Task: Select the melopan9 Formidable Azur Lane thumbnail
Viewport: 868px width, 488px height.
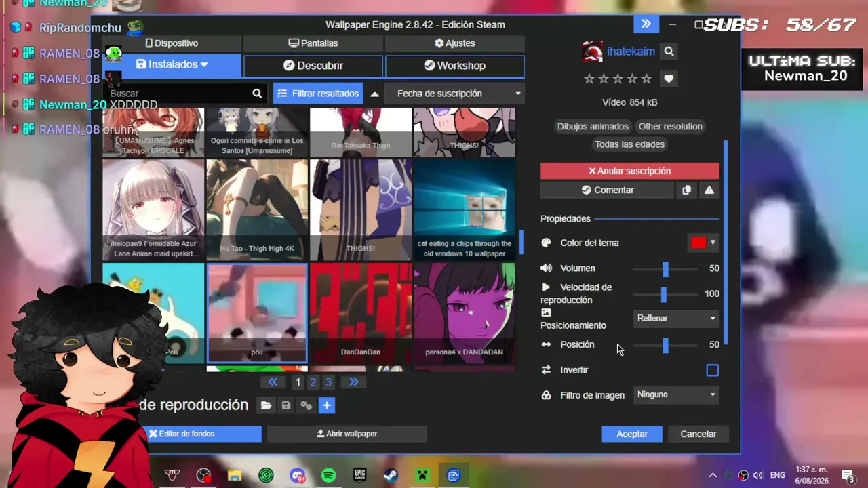Action: tap(153, 210)
